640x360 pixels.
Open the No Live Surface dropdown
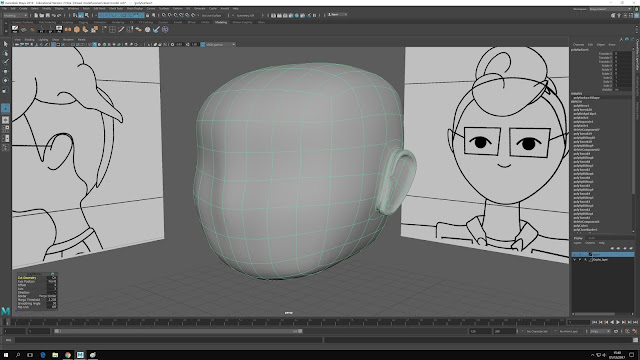(211, 15)
